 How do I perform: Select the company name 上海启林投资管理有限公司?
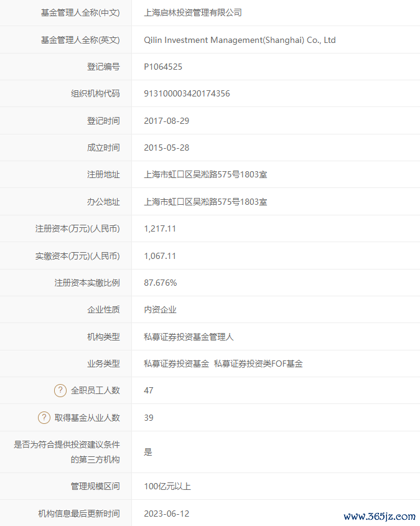[x=193, y=12]
